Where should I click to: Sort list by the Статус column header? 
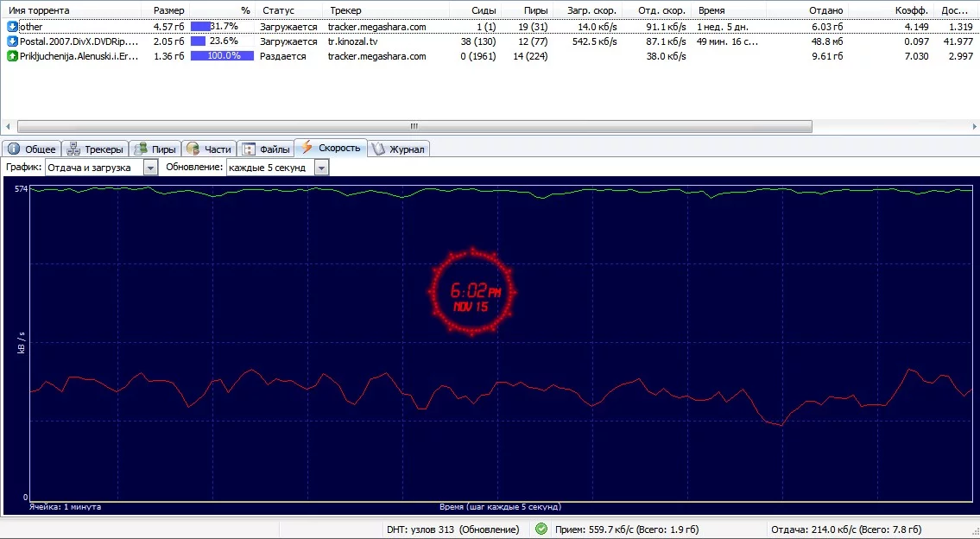pos(278,10)
